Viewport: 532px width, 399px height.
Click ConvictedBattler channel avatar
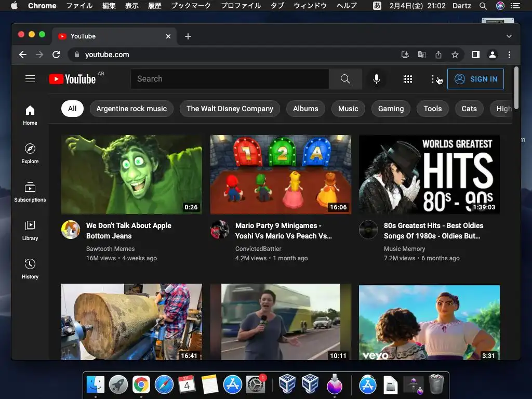[220, 230]
